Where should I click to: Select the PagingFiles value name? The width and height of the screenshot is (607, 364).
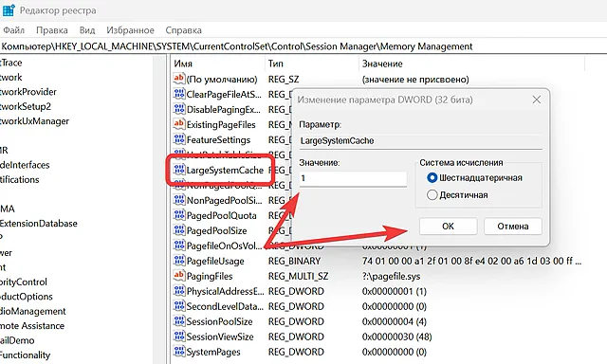click(210, 276)
